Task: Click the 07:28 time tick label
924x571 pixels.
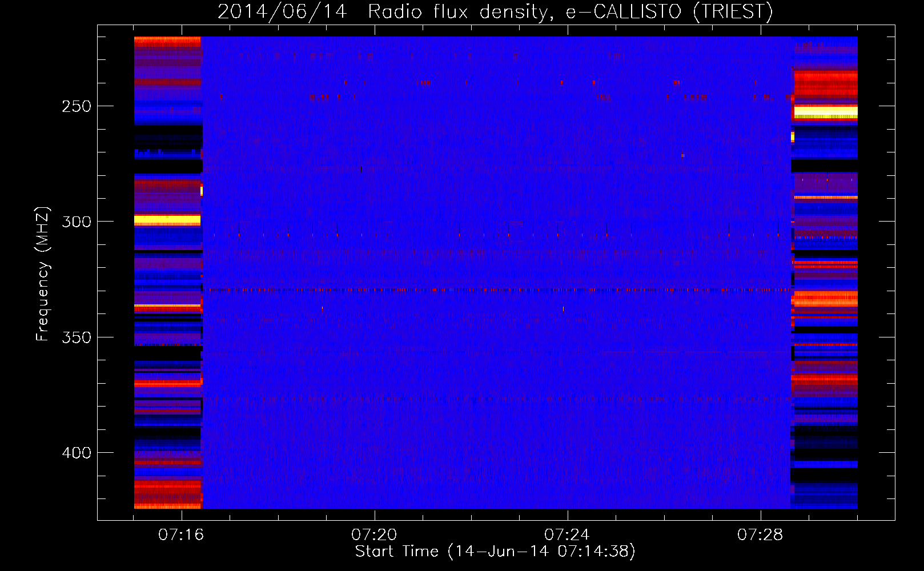Action: coord(760,534)
